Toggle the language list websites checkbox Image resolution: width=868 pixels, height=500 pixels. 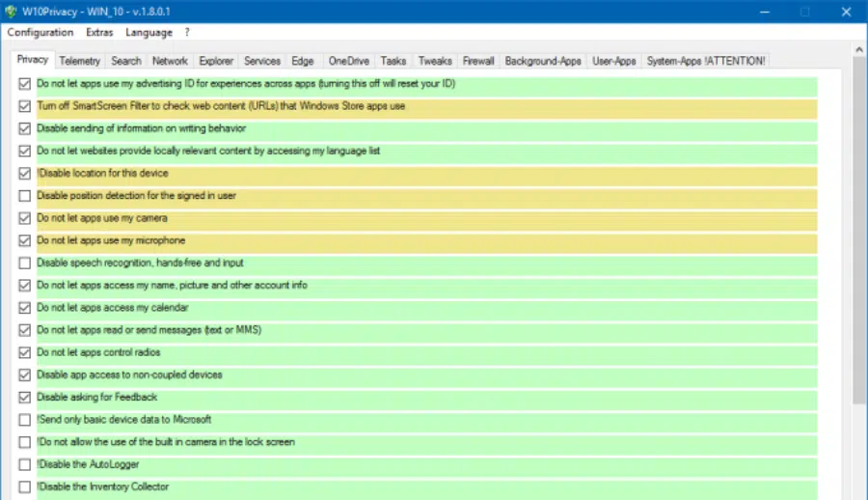[24, 151]
